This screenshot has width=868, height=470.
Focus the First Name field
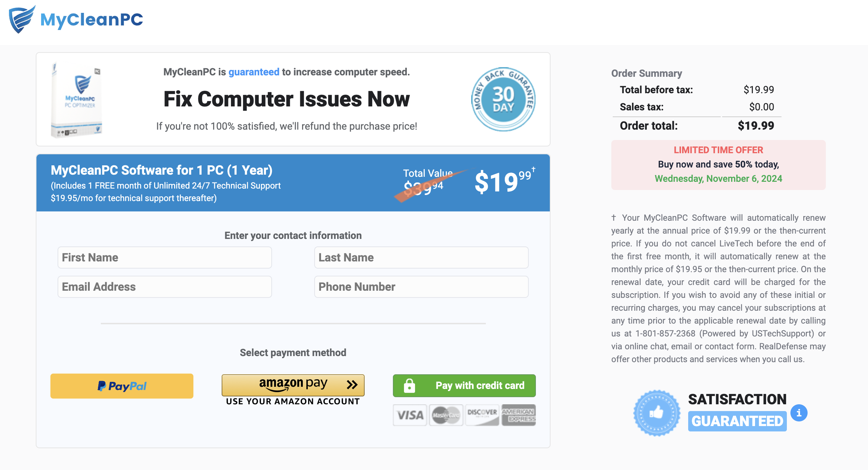point(165,257)
